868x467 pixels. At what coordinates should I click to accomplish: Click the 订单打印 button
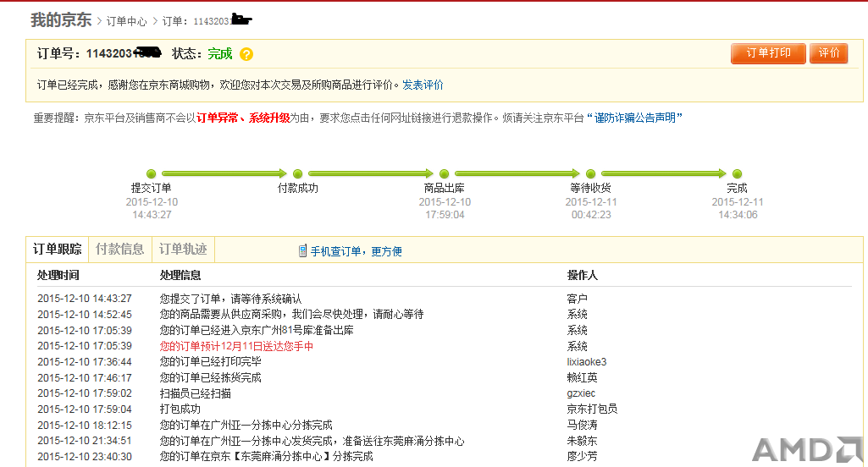pyautogui.click(x=768, y=53)
